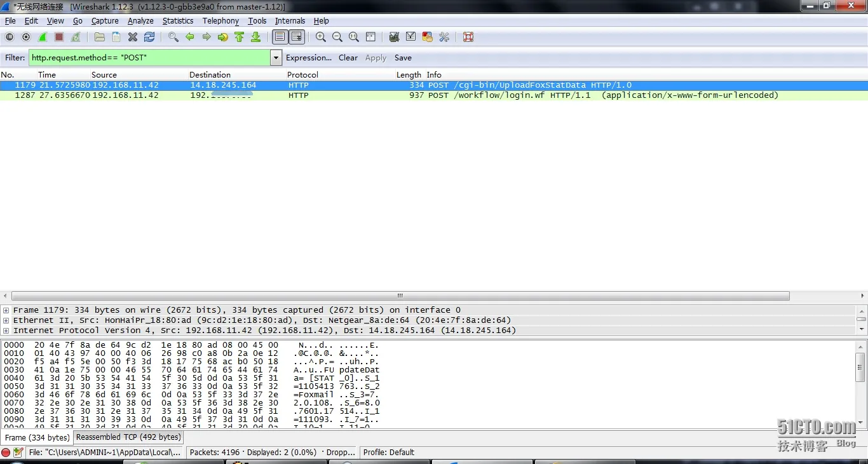Open the Tools menu
Image resolution: width=868 pixels, height=464 pixels.
257,21
